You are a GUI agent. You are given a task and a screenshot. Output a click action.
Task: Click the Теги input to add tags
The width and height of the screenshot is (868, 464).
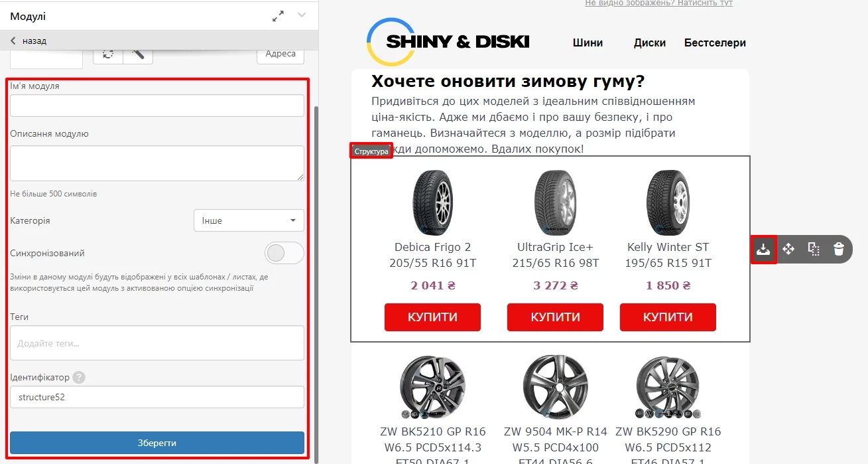point(157,343)
